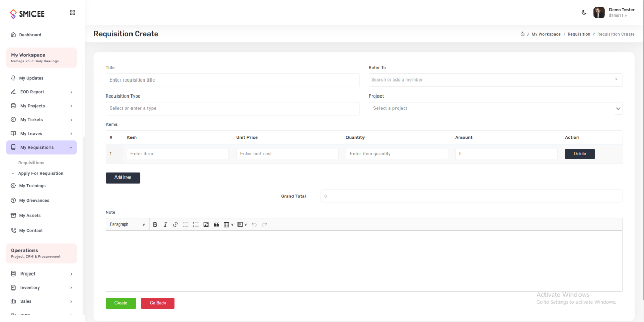
Task: Toggle dark mode with the moon icon
Action: click(x=584, y=12)
